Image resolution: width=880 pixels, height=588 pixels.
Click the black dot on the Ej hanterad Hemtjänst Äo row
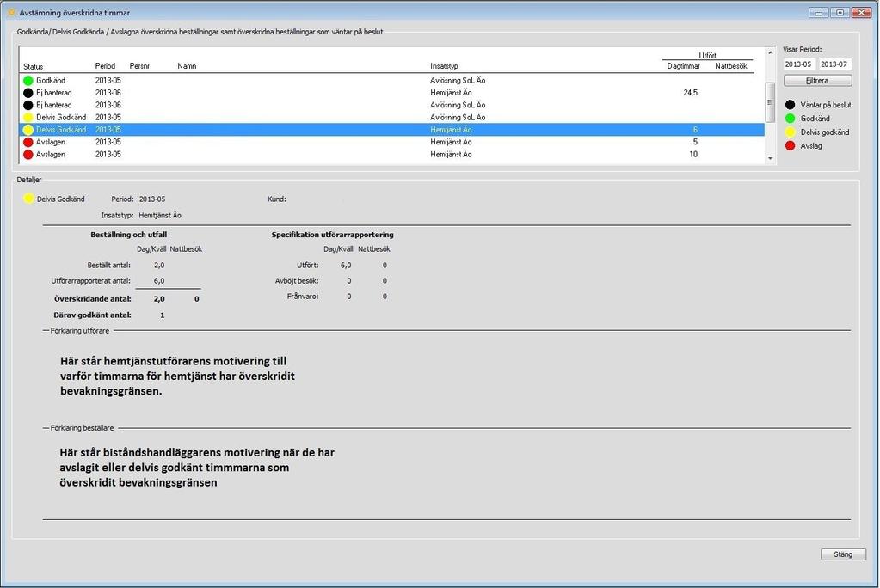pyautogui.click(x=28, y=93)
